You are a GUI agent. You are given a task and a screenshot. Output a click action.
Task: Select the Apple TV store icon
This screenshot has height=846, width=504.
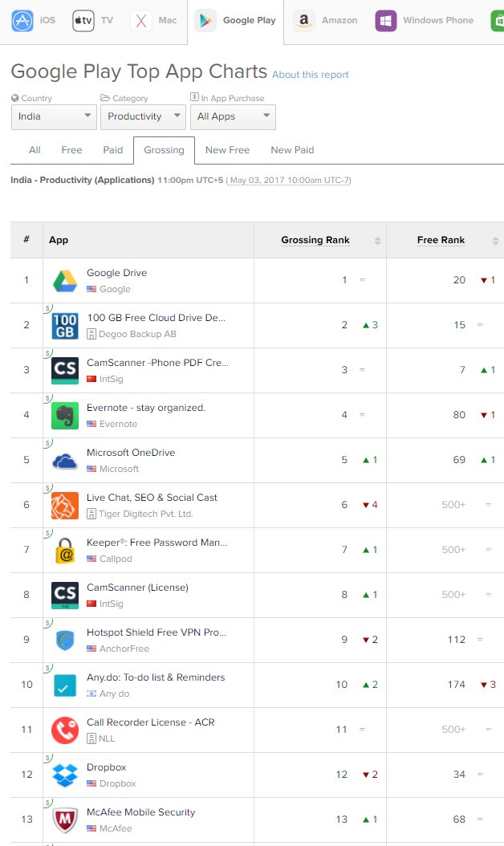[83, 21]
